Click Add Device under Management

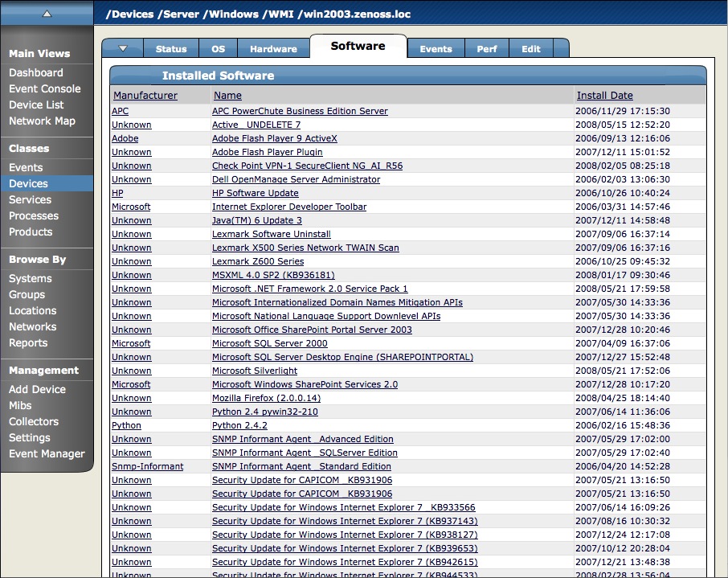37,389
